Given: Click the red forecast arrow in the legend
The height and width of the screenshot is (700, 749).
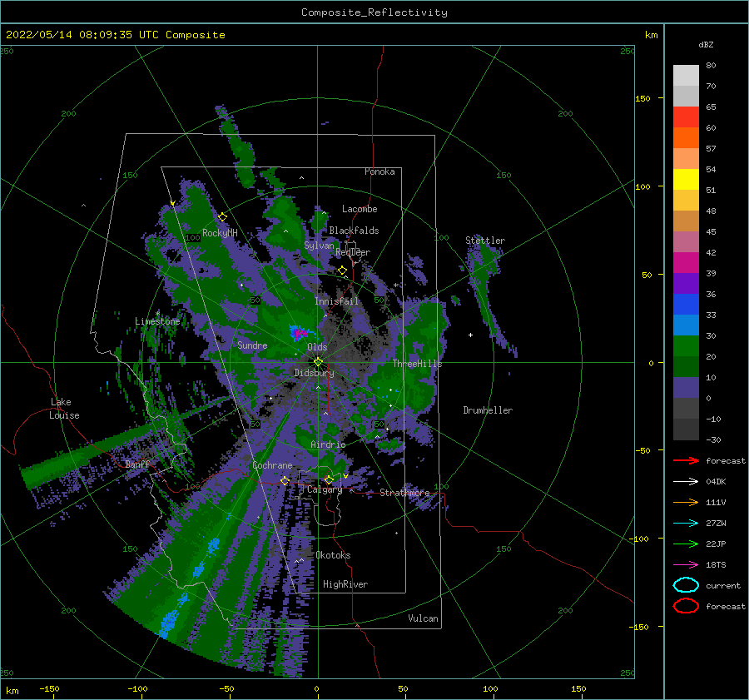Looking at the screenshot, I should click(x=686, y=460).
